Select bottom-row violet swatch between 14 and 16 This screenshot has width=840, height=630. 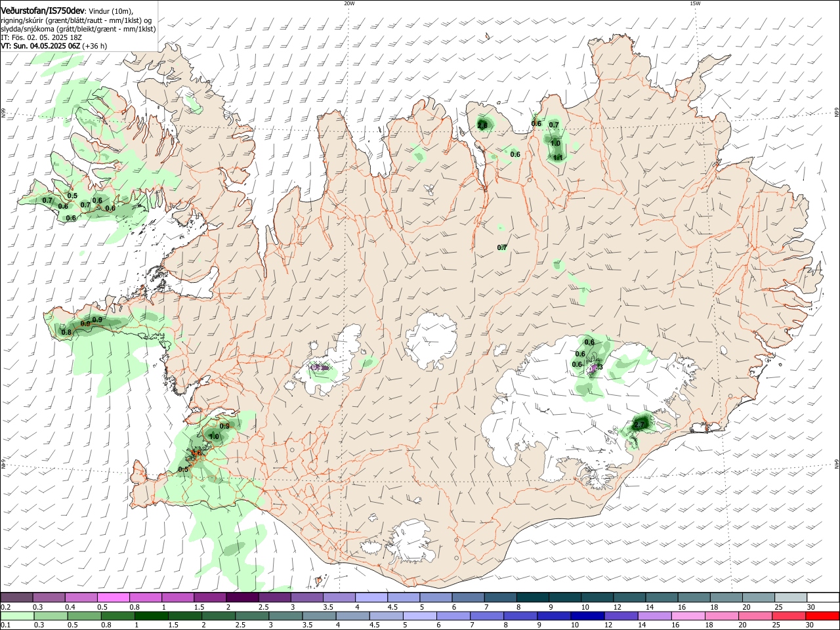654,616
